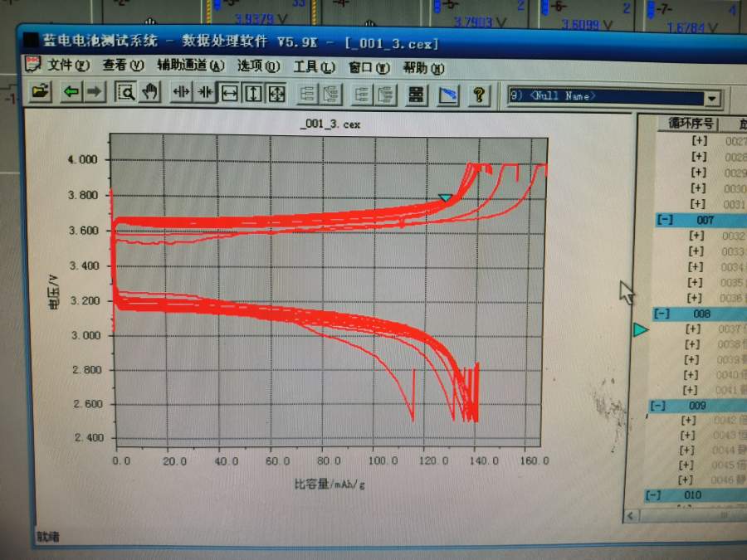The image size is (747, 560).
Task: Click the 循环序号 column header
Action: [x=690, y=124]
